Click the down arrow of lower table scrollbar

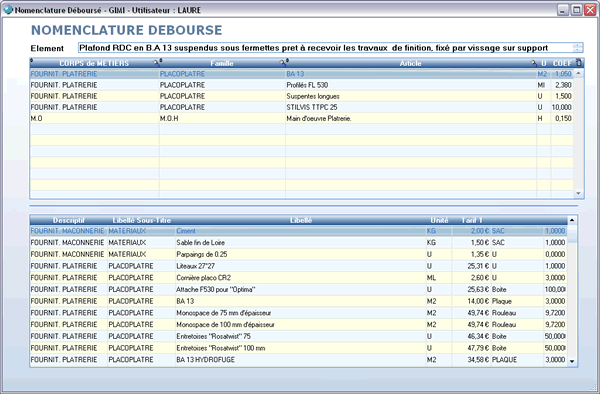[x=572, y=361]
